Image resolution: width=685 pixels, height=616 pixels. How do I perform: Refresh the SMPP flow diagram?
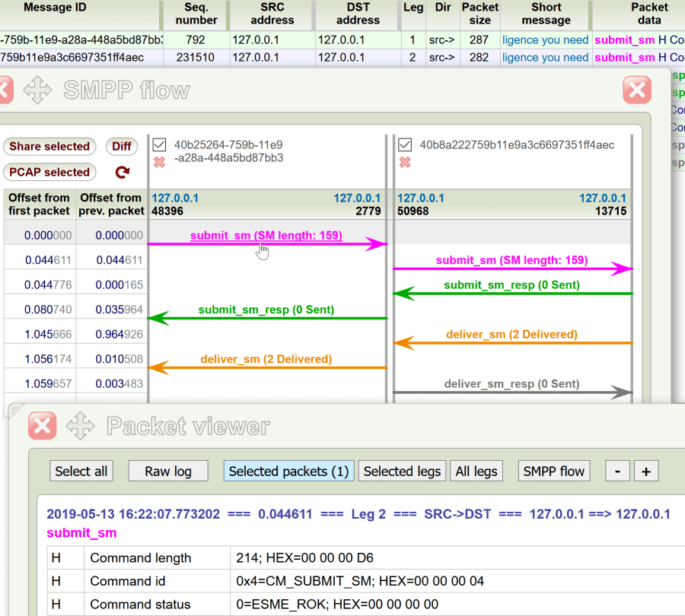(x=122, y=172)
